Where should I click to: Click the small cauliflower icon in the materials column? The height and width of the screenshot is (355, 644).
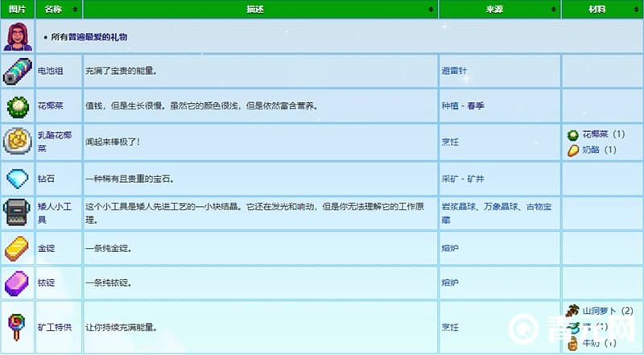pyautogui.click(x=573, y=134)
